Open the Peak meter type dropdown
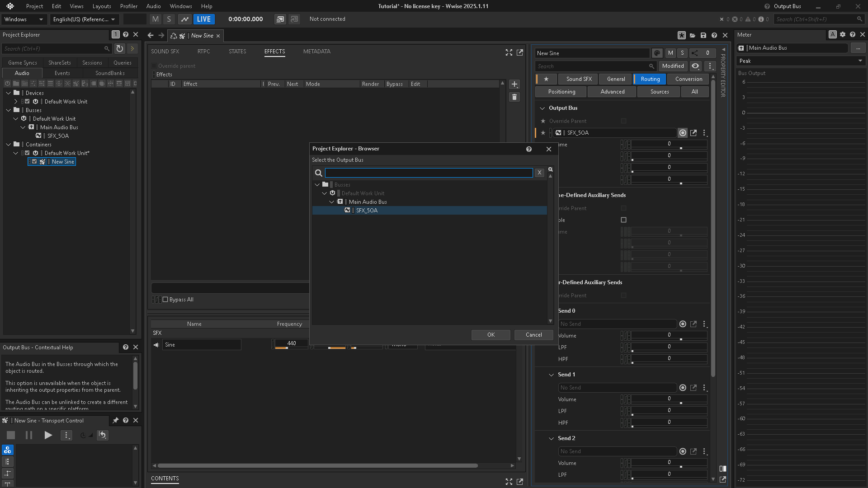The image size is (868, 488). pos(801,61)
